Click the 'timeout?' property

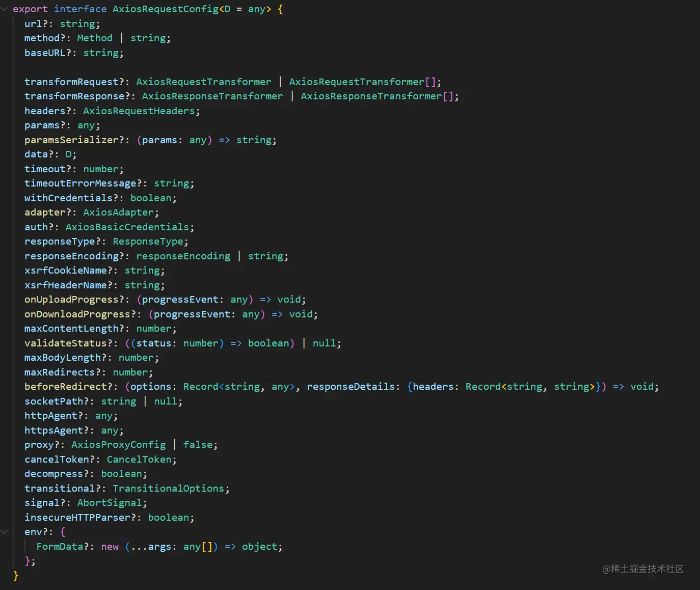pos(48,169)
